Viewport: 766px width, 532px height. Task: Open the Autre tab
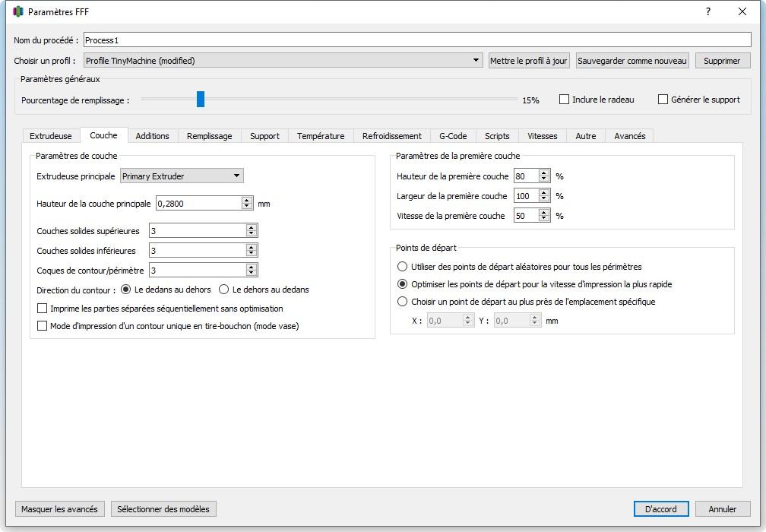586,136
